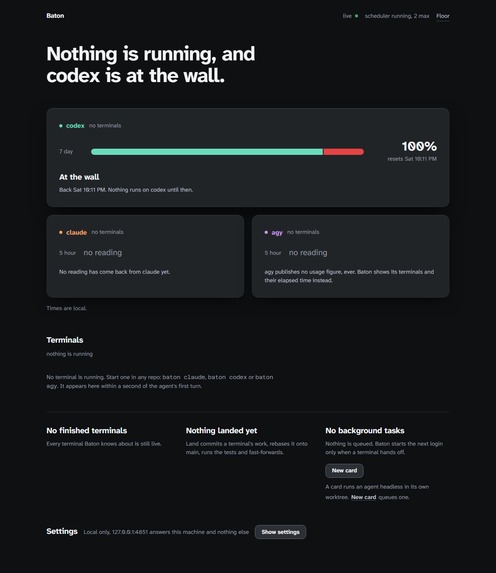Click the green live status dot
The height and width of the screenshot is (573, 496).
click(356, 16)
